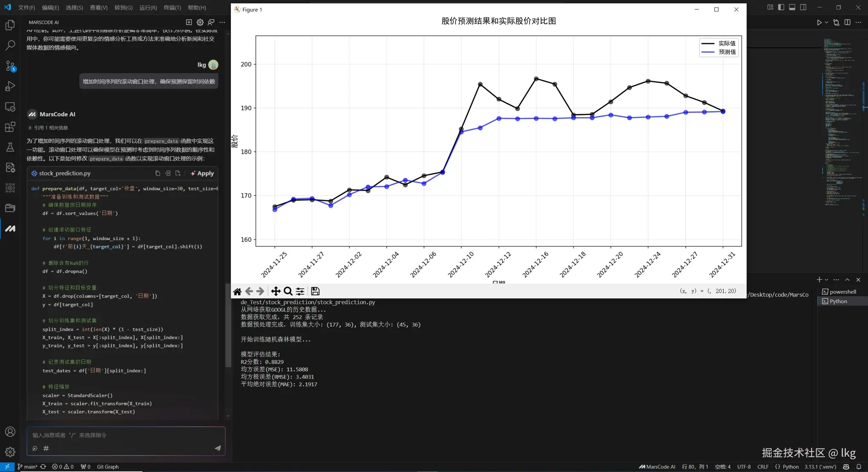This screenshot has height=472, width=868.
Task: Start a new MarsCode AI chat
Action: 188,22
